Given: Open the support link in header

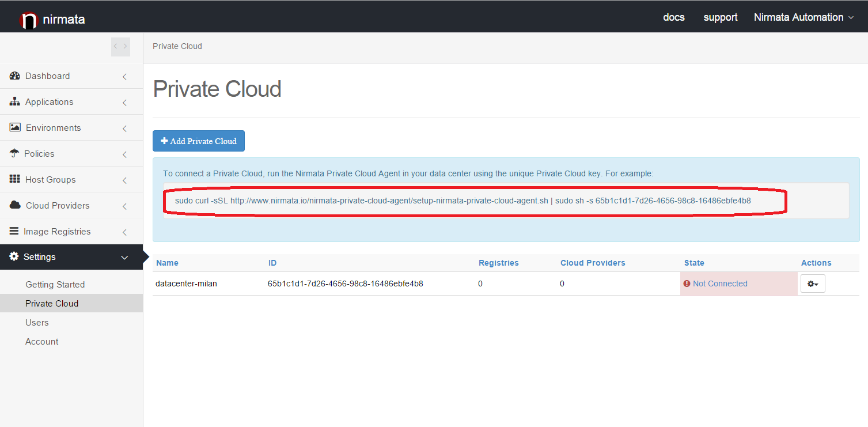Looking at the screenshot, I should tap(721, 17).
